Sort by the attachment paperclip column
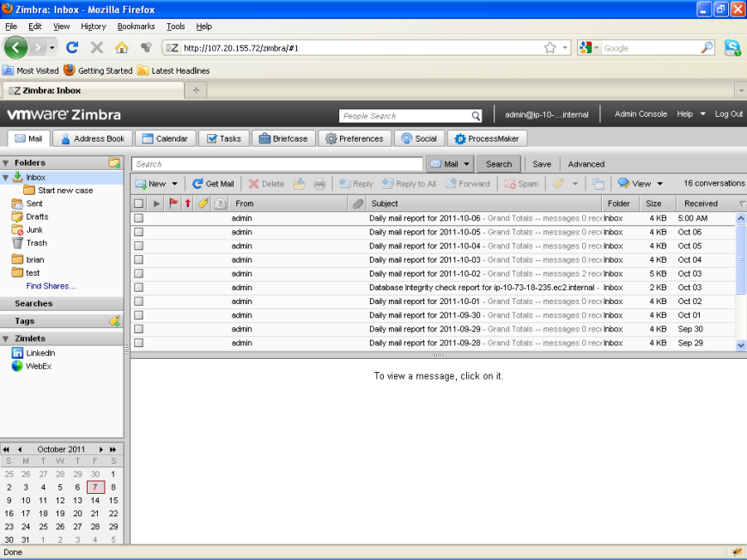Image resolution: width=747 pixels, height=560 pixels. pyautogui.click(x=357, y=204)
